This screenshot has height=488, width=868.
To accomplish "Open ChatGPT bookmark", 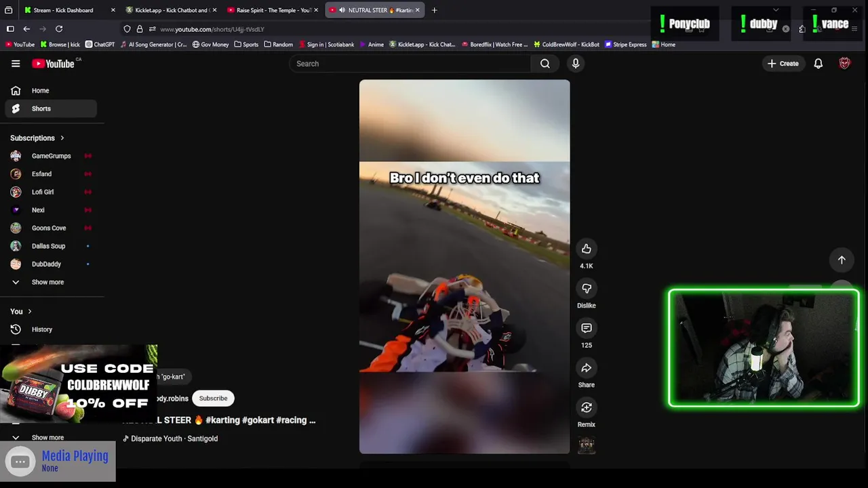I will coord(100,45).
